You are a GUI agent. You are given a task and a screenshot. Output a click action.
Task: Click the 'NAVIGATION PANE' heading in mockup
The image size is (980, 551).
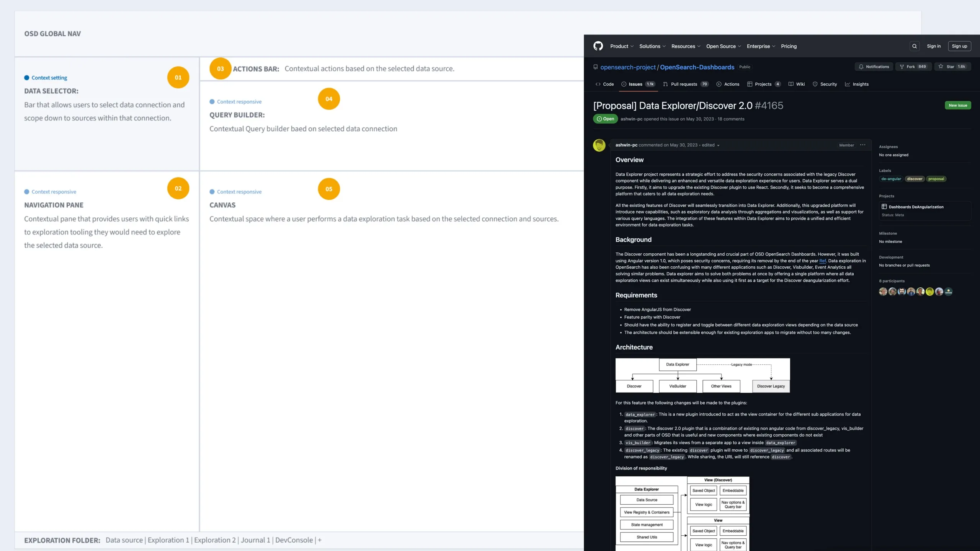[54, 205]
